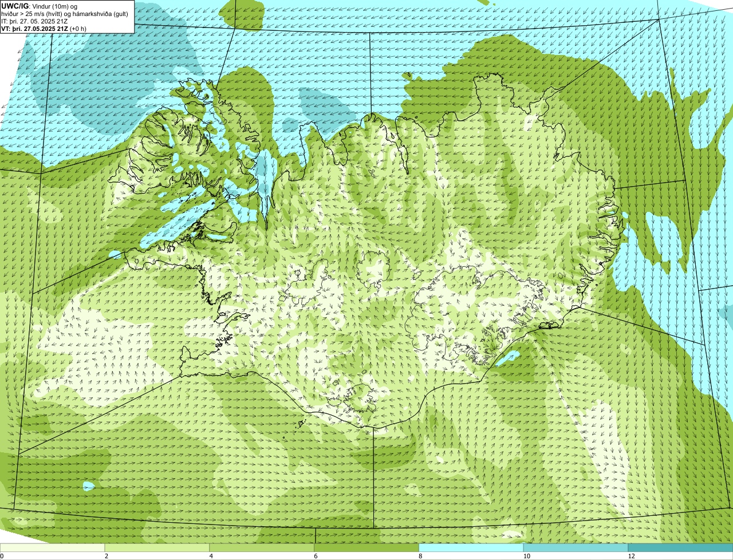Select the light cyan 8–10 m/s swatch

tap(471, 548)
